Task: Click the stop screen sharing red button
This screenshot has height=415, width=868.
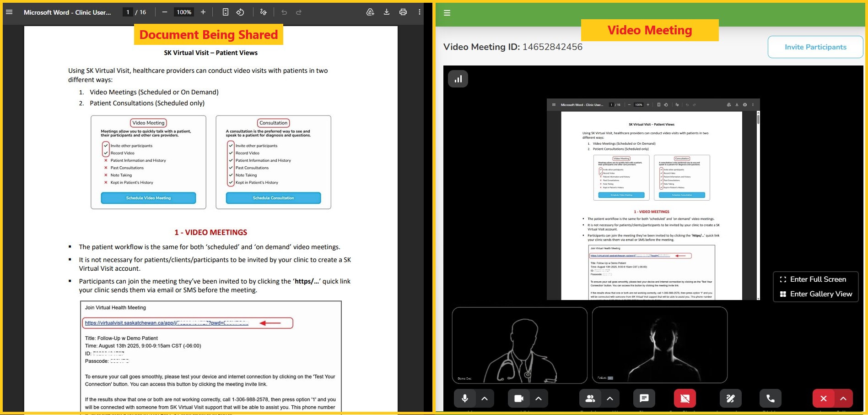Action: click(685, 399)
